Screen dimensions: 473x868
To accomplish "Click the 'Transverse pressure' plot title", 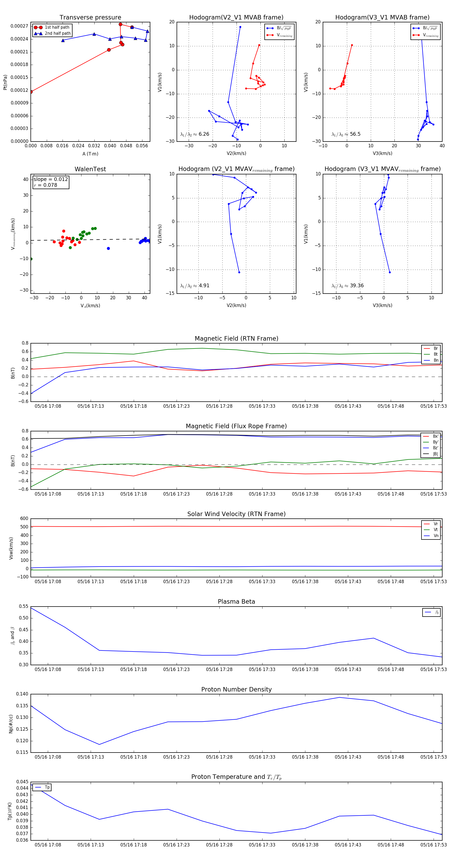I will [90, 18].
